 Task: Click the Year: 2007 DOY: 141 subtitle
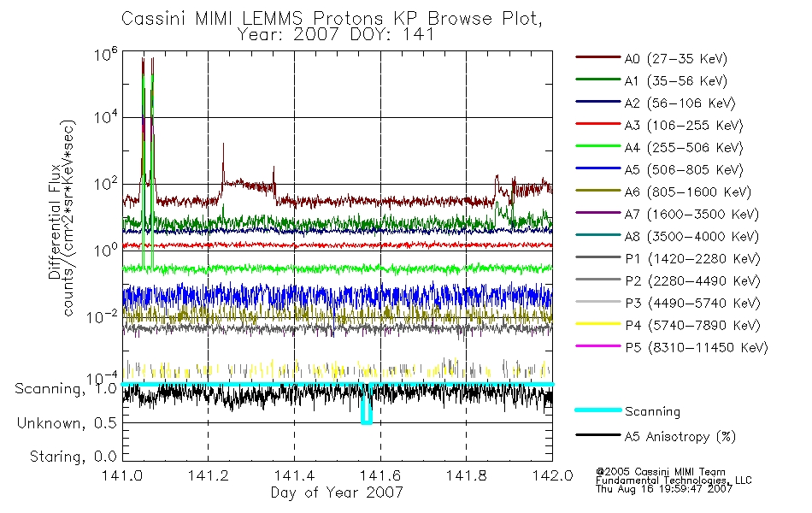pyautogui.click(x=336, y=35)
